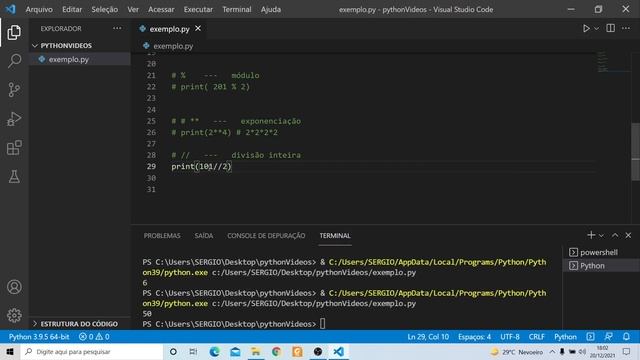Select interpreter Python 3.9.5 64-bit

tap(39, 337)
